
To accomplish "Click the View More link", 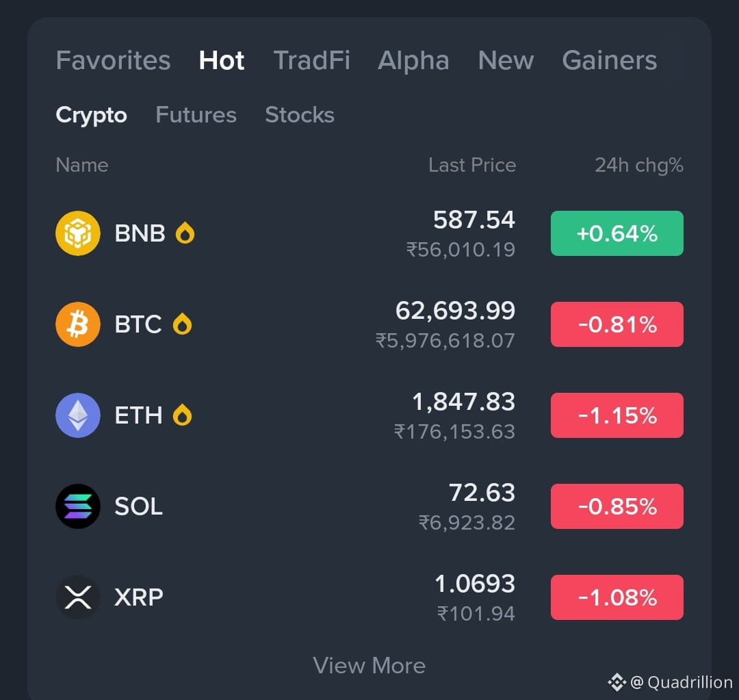I will pos(369,666).
